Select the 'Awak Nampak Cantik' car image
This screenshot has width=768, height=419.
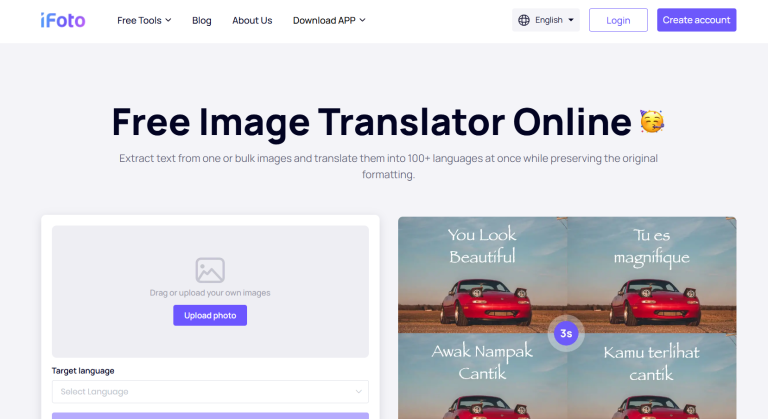pyautogui.click(x=482, y=380)
